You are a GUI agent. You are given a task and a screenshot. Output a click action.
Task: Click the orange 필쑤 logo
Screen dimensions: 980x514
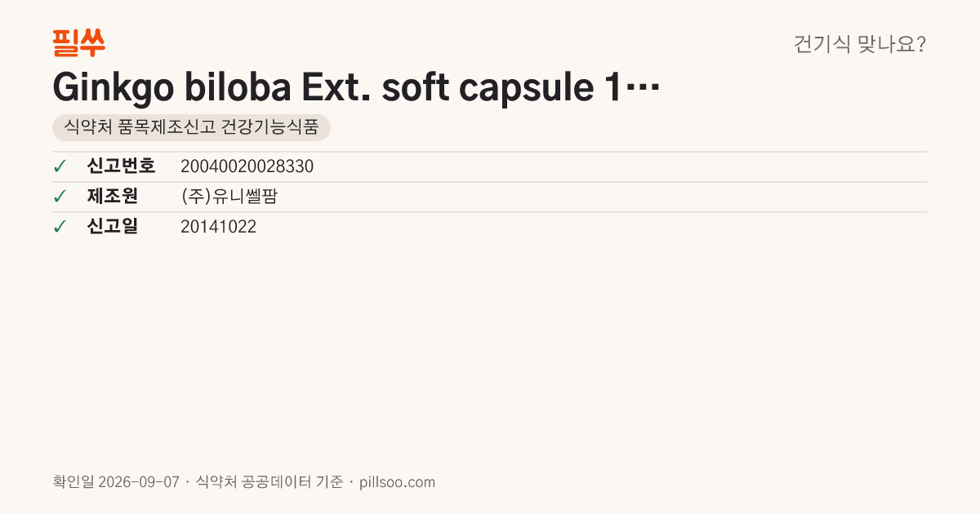(79, 42)
